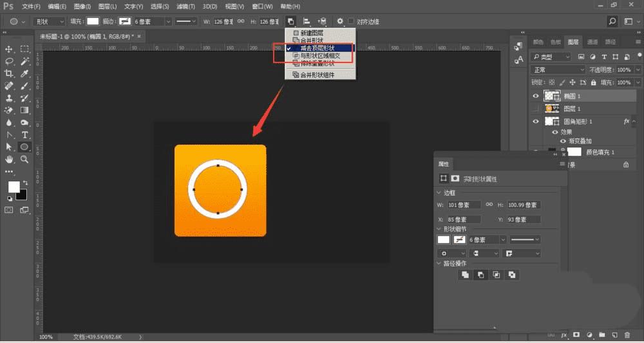Viewport: 644px width, 343px height.
Task: Click the path alignment icon in options bar
Action: [307, 21]
